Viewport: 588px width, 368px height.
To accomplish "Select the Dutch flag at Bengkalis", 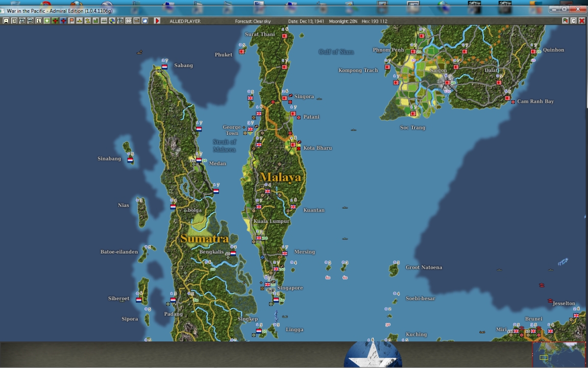I will click(x=233, y=254).
